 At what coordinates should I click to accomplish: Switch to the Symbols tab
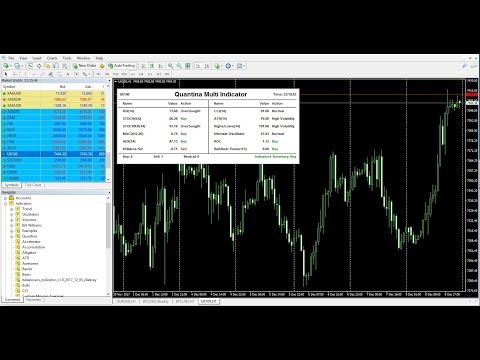pos(12,185)
